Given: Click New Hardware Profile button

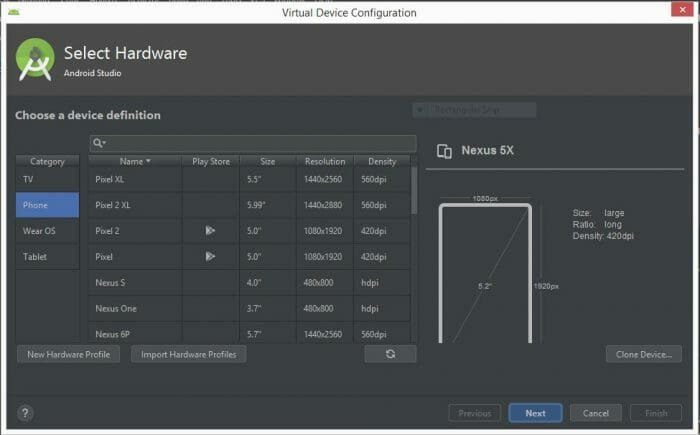Looking at the screenshot, I should pyautogui.click(x=68, y=354).
